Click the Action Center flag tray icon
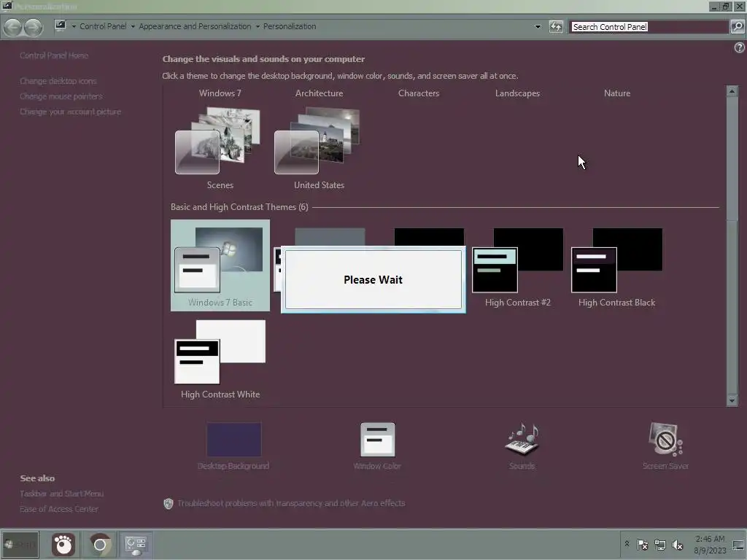The image size is (747, 560). (643, 544)
